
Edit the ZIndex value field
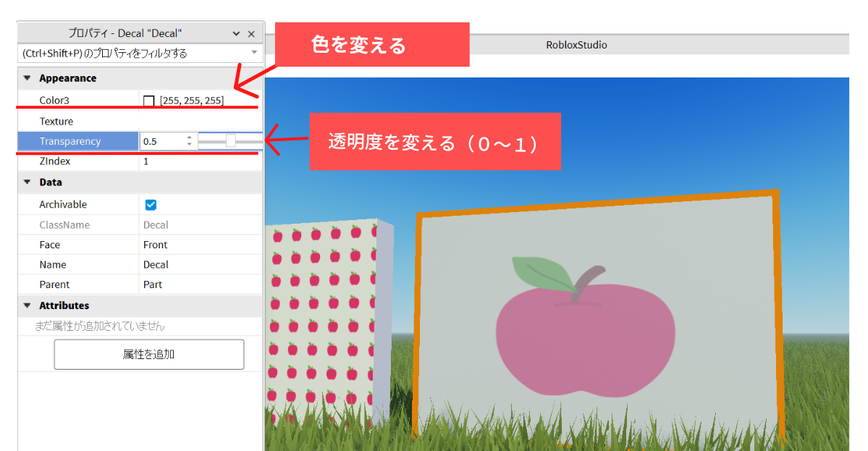point(199,161)
